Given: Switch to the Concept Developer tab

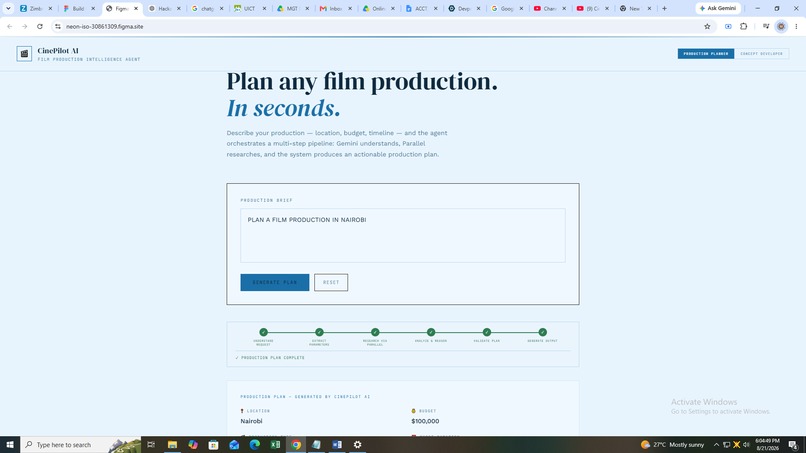Looking at the screenshot, I should point(761,53).
